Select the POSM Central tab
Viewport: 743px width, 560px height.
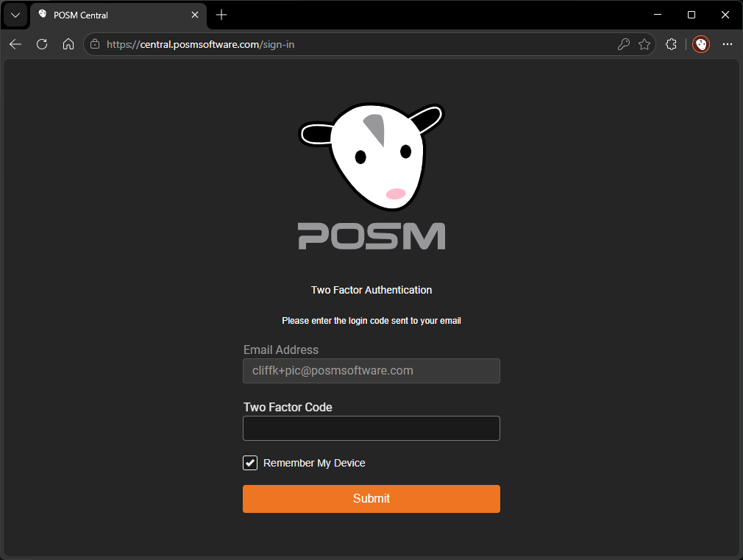[x=118, y=15]
